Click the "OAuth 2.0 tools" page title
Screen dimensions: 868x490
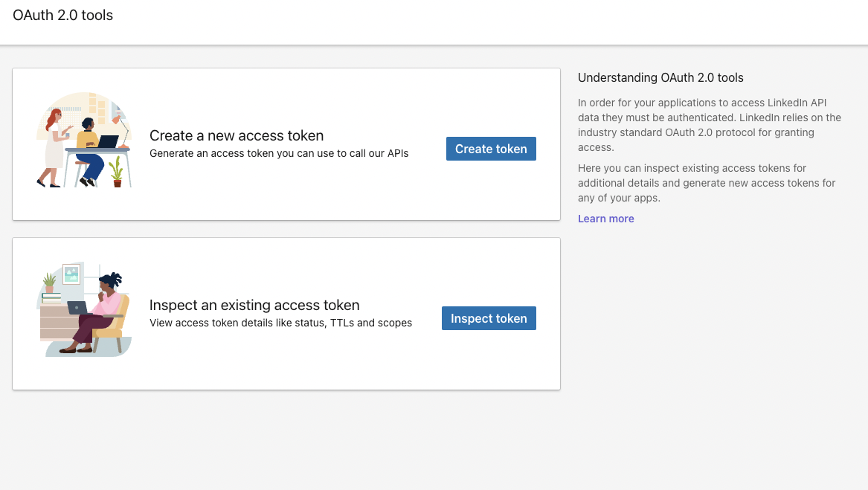pos(62,15)
